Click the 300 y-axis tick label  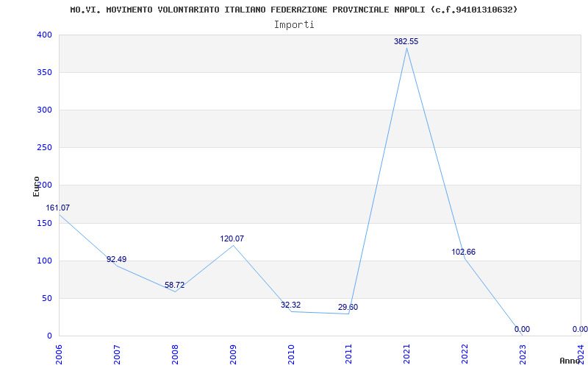click(44, 110)
